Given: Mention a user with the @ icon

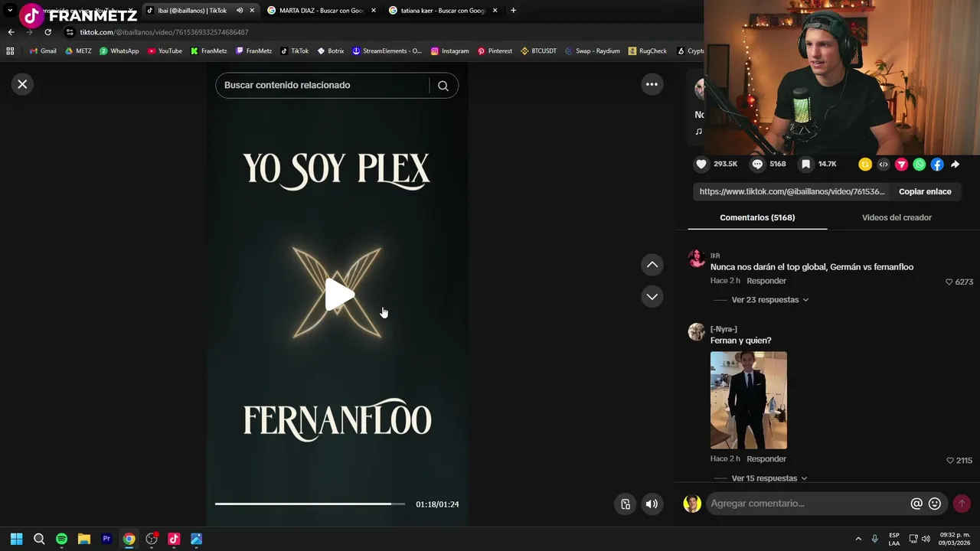Looking at the screenshot, I should (916, 504).
